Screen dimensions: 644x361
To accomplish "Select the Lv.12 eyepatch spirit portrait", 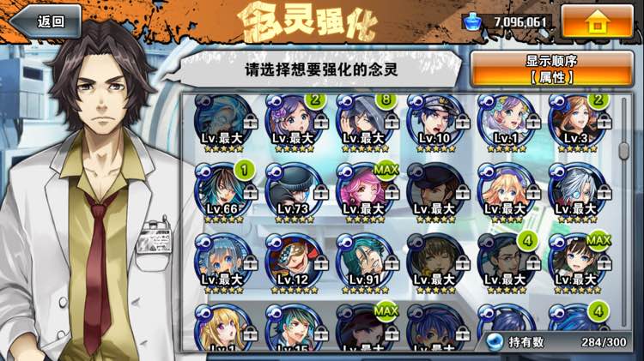I will click(295, 263).
